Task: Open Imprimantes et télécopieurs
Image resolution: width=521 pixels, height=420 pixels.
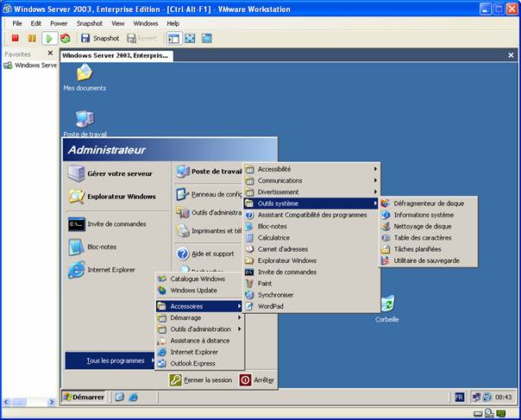Action: pyautogui.click(x=209, y=230)
